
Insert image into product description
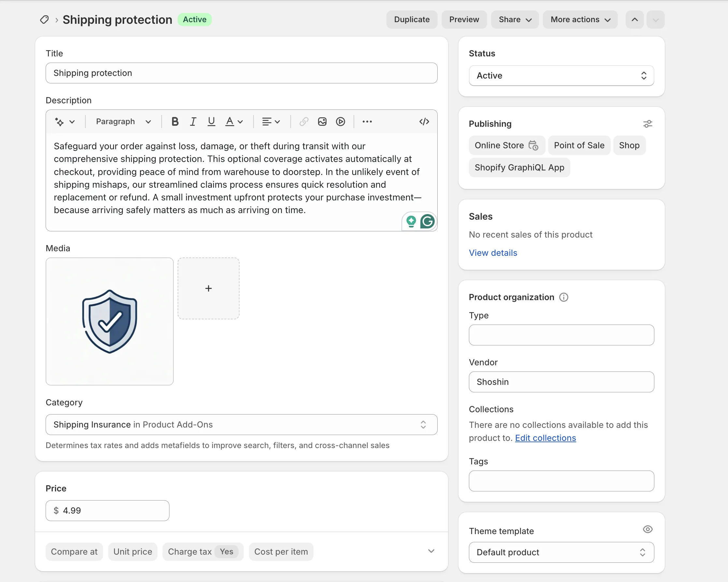[322, 122]
